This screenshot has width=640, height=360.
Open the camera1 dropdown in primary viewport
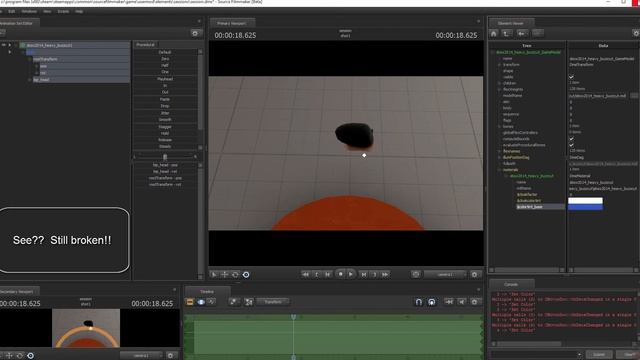coord(445,275)
